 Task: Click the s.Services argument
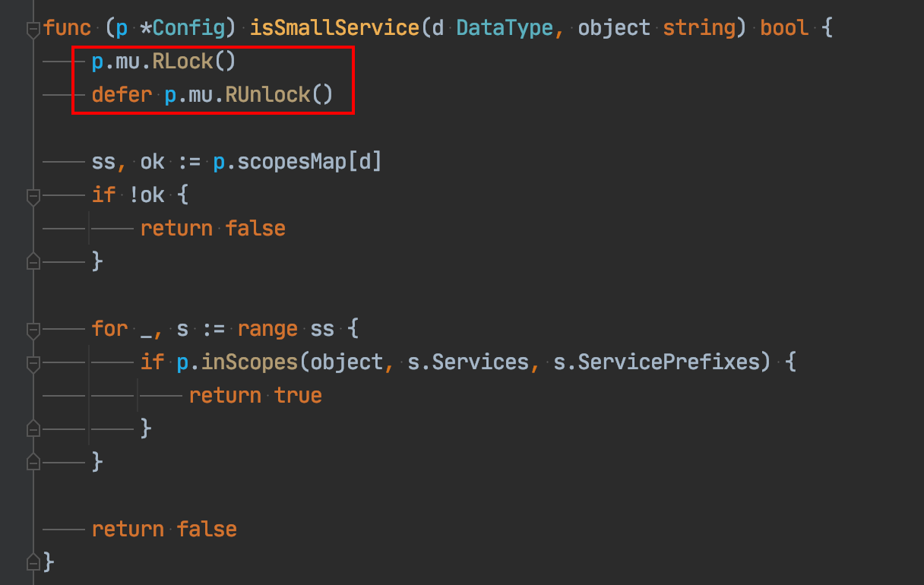(x=468, y=362)
